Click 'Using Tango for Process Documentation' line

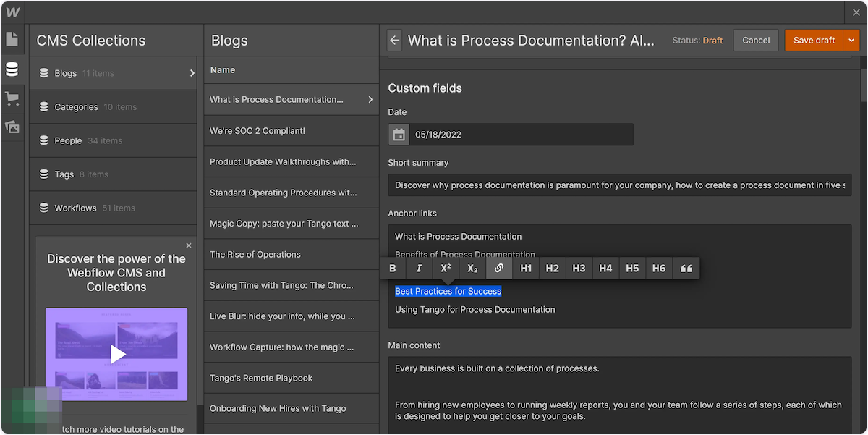tap(475, 310)
